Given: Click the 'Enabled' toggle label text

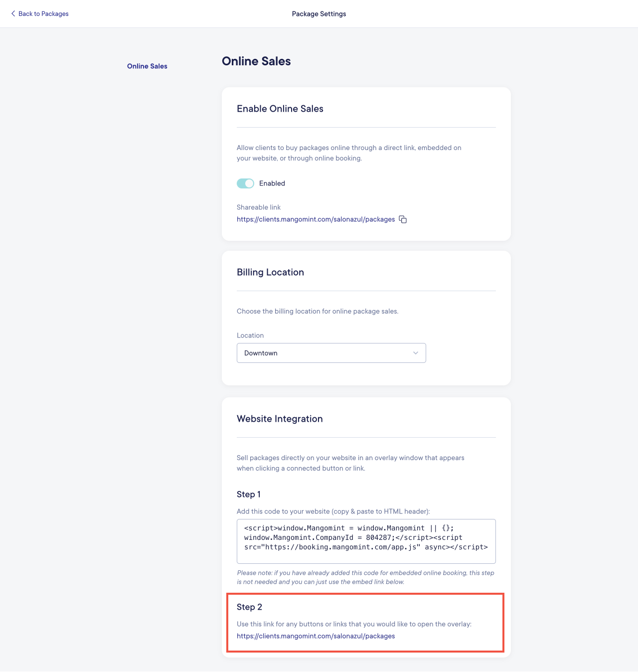Looking at the screenshot, I should click(x=272, y=183).
